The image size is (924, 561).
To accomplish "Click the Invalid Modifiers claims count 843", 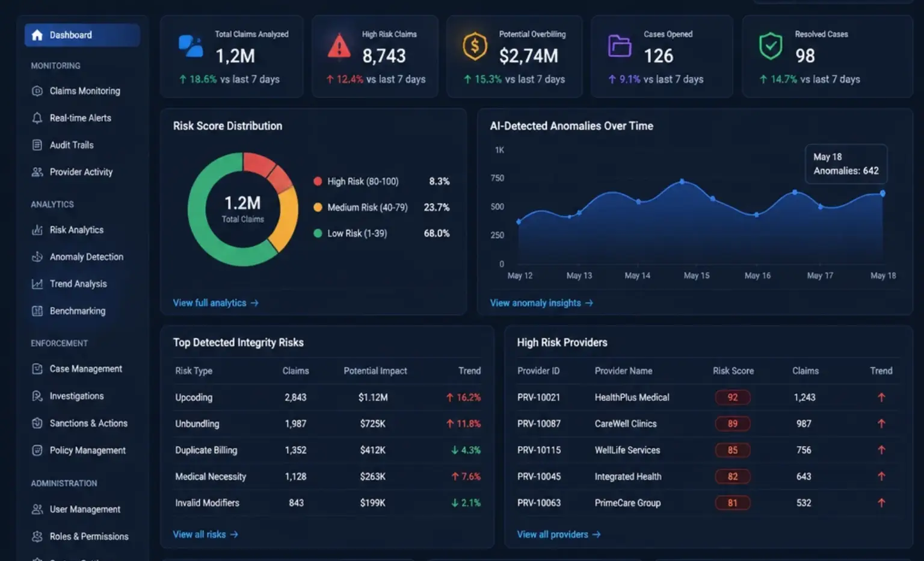I will [x=296, y=503].
